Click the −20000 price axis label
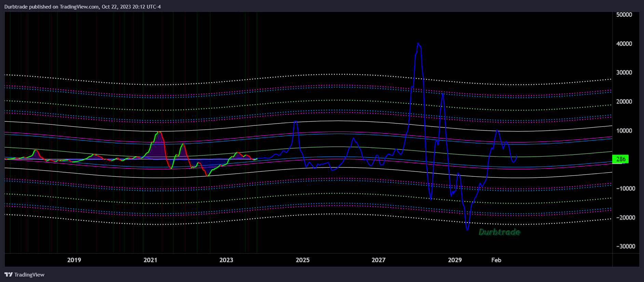 (x=626, y=217)
